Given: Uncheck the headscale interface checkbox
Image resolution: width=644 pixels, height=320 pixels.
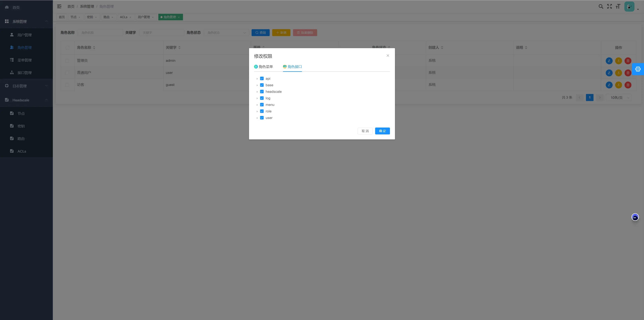Looking at the screenshot, I should click(262, 92).
